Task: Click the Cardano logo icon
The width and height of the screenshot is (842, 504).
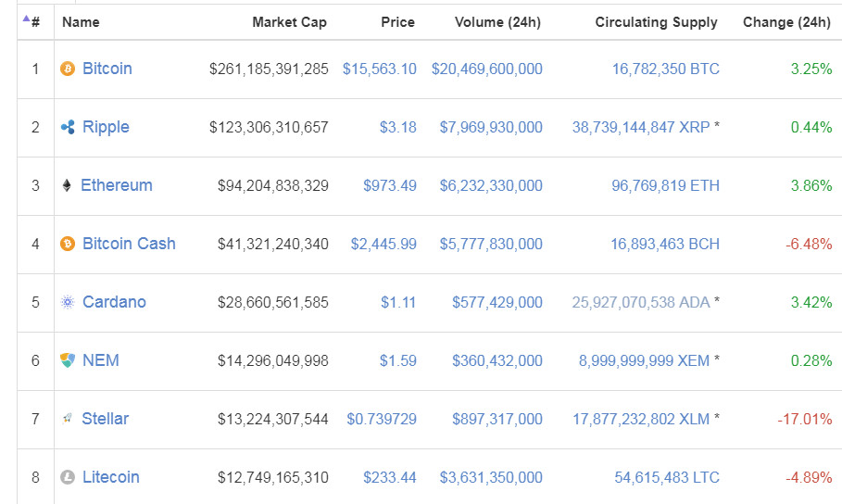Action: tap(68, 303)
